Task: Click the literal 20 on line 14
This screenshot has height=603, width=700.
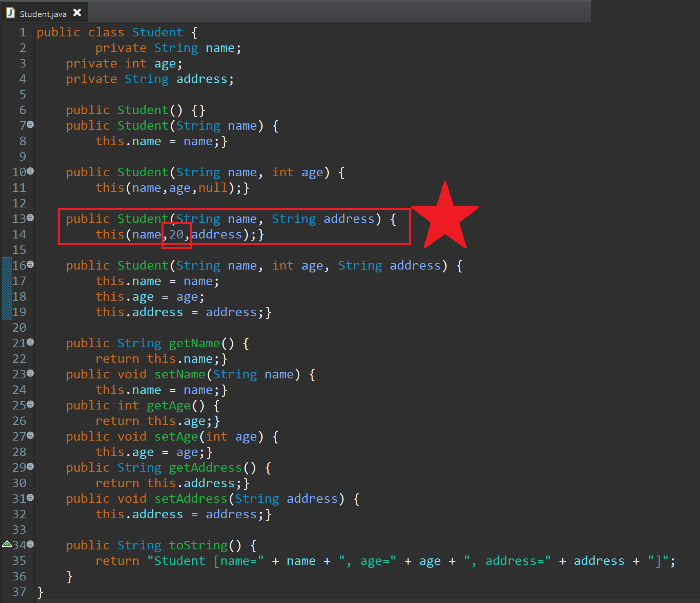Action: (176, 234)
